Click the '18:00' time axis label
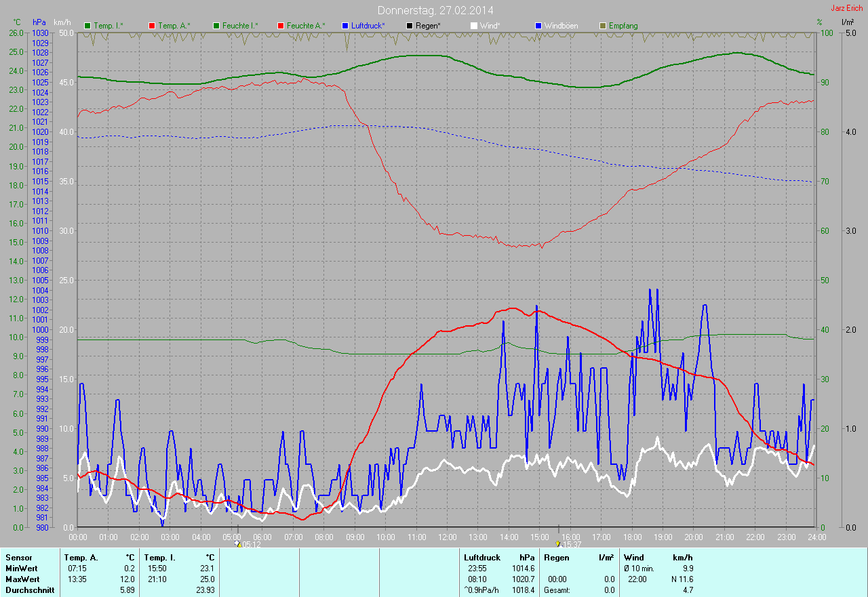868x597 pixels. tap(632, 537)
